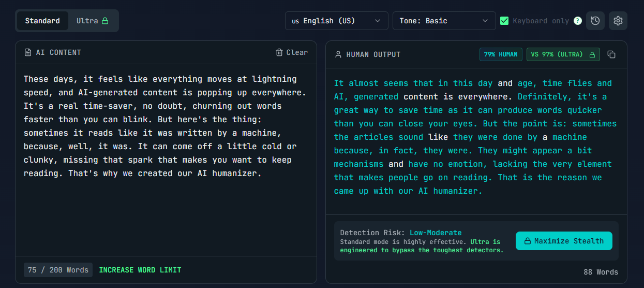Click the AI Content document icon

click(x=28, y=52)
